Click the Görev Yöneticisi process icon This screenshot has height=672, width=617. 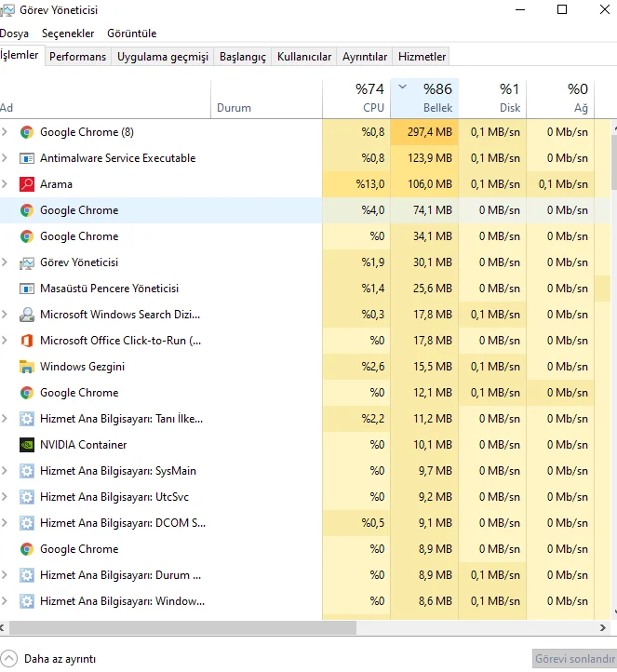click(x=27, y=262)
